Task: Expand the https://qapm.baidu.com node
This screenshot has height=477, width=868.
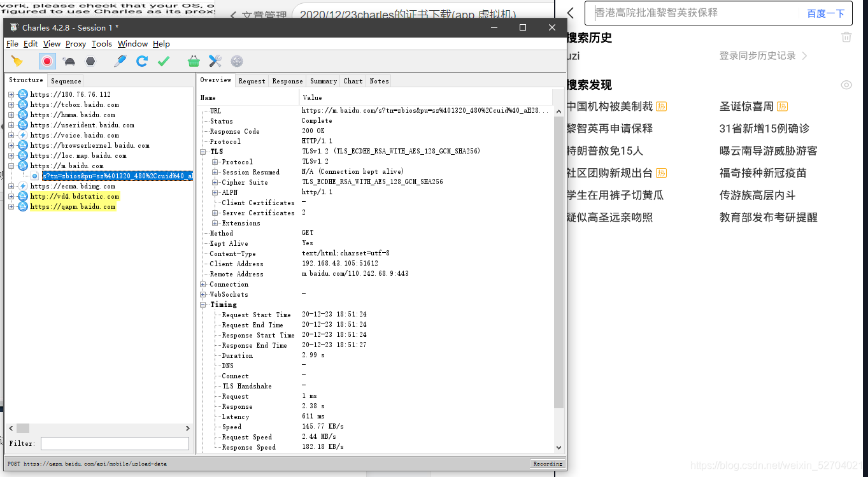Action: pos(11,206)
